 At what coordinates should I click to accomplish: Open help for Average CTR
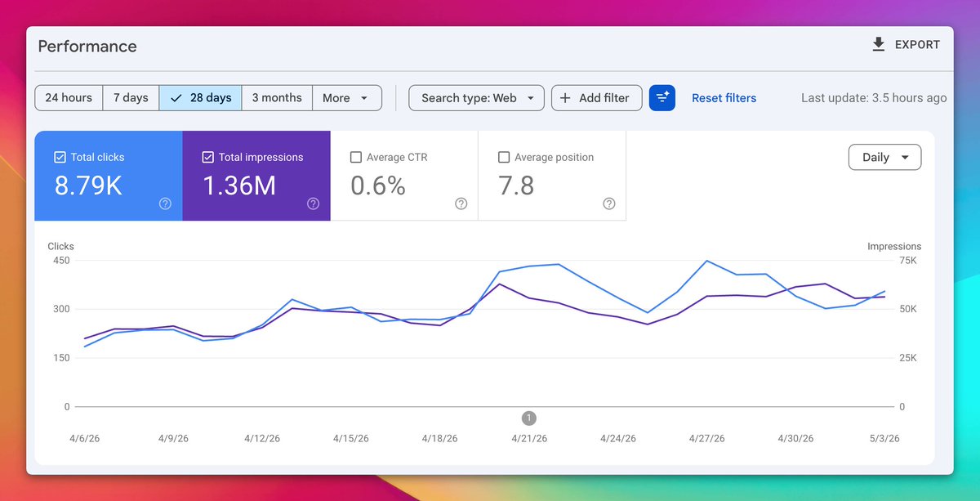click(x=461, y=204)
